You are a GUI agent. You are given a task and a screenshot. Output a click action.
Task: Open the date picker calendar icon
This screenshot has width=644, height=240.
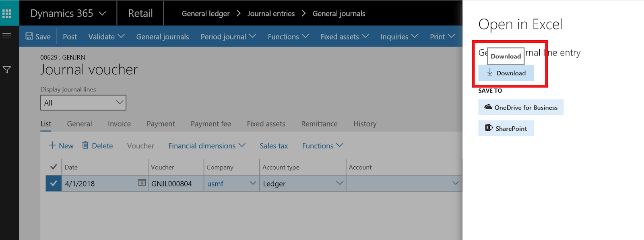pyautogui.click(x=142, y=182)
